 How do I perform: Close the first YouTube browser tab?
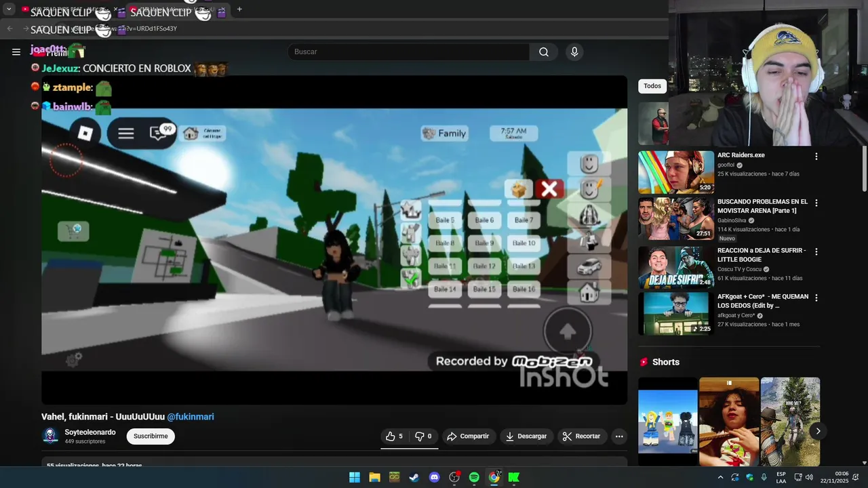[116, 9]
